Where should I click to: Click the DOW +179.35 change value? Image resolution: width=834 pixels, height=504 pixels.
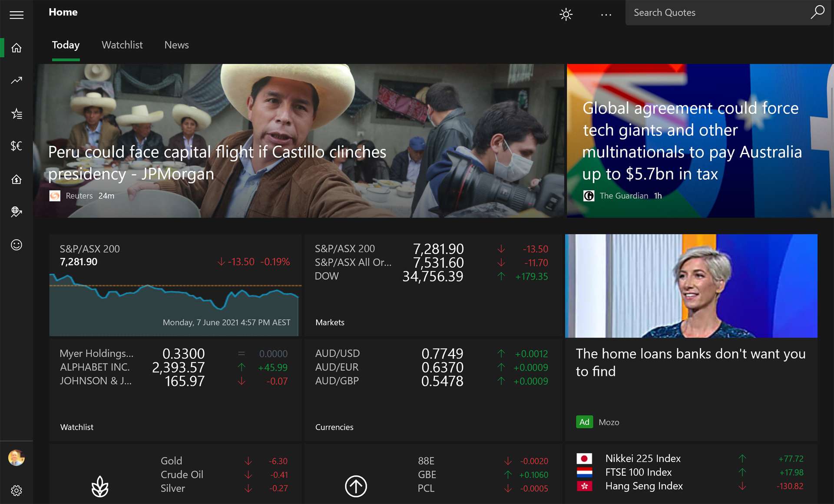532,277
